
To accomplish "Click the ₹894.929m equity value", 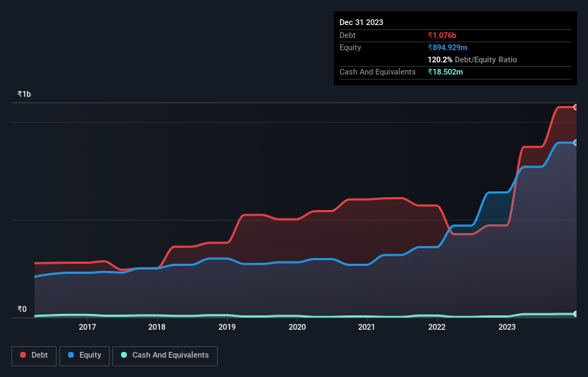I will 448,47.
